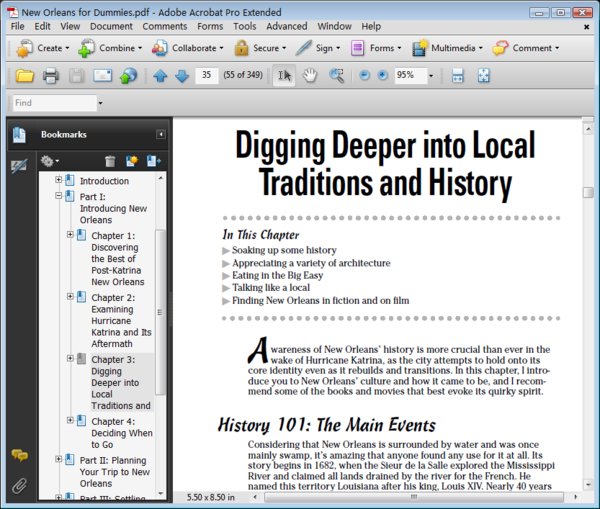The image size is (600, 509).
Task: Open the Document menu
Action: [111, 26]
